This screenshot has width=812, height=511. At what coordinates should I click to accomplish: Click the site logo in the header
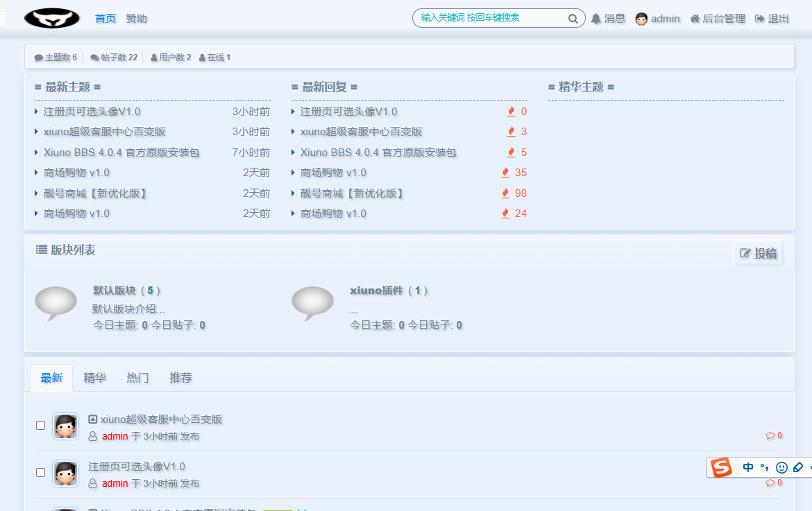pyautogui.click(x=52, y=18)
